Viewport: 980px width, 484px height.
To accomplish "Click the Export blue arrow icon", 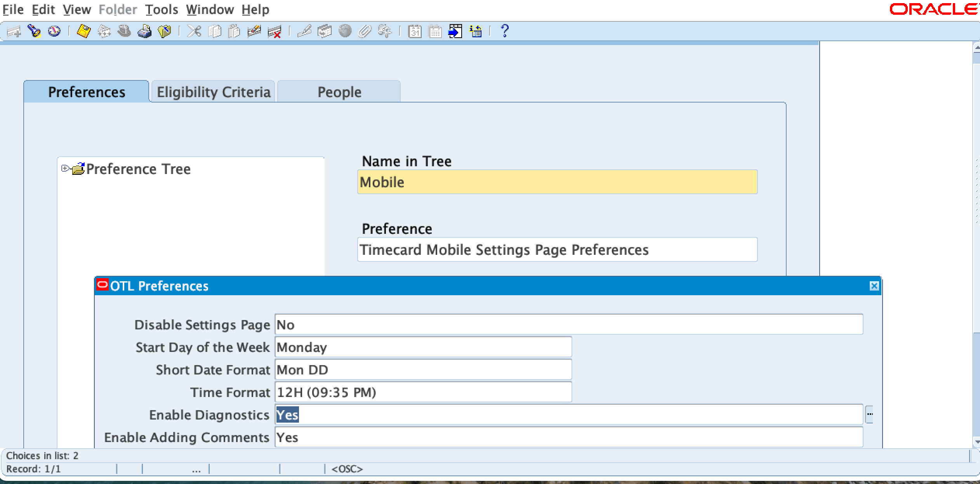I will [x=455, y=31].
